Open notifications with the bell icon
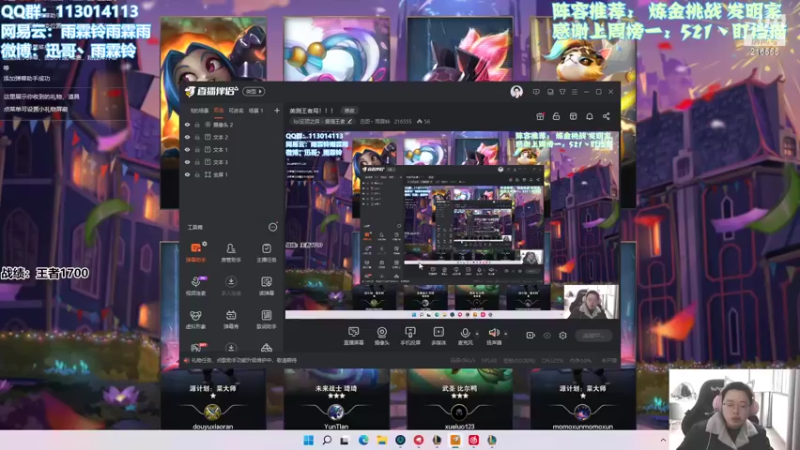The width and height of the screenshot is (800, 450). [589, 116]
